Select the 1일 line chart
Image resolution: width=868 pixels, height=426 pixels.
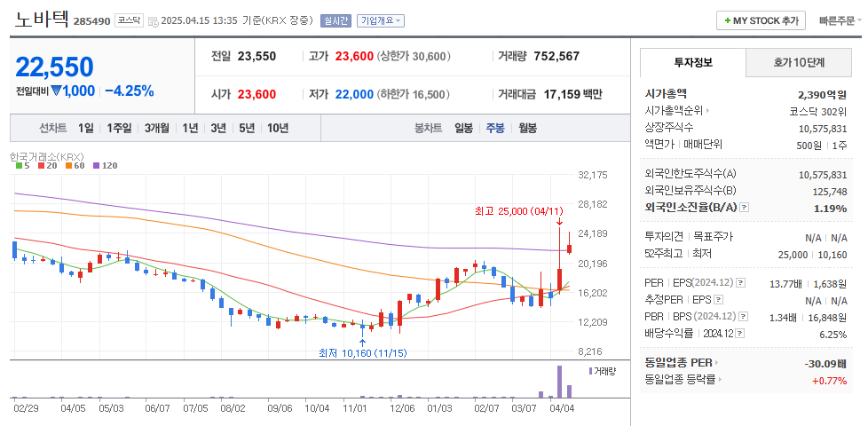click(86, 129)
